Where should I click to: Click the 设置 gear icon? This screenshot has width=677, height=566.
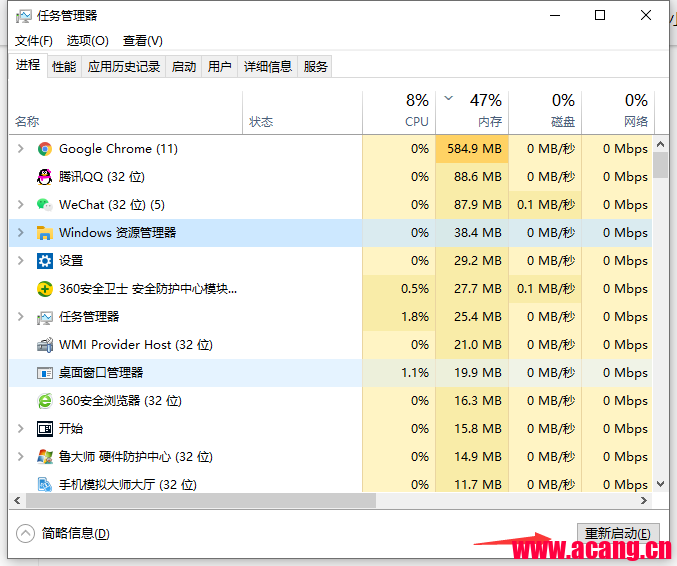pos(44,261)
